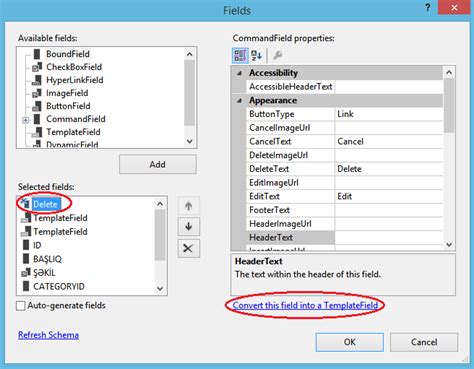Select the ŞƏKİL image field icon
The height and width of the screenshot is (369, 474).
pos(26,273)
